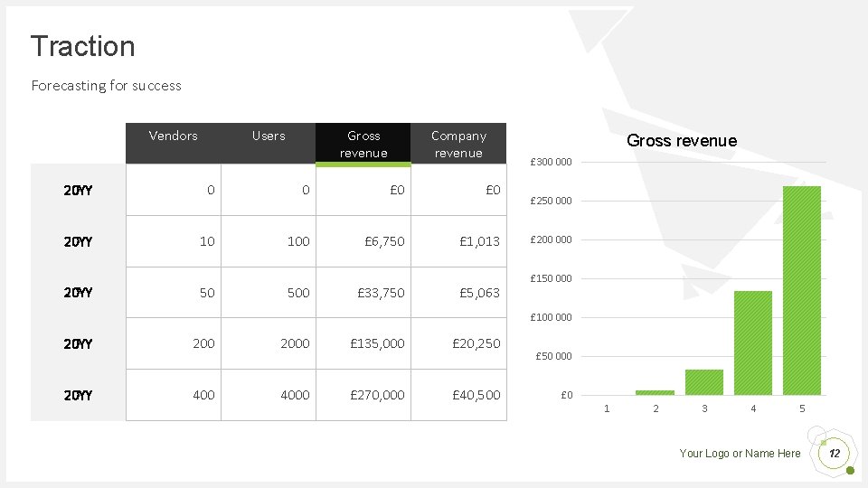Select the £5,063 company revenue cell
This screenshot has height=488, width=868.
(x=479, y=293)
